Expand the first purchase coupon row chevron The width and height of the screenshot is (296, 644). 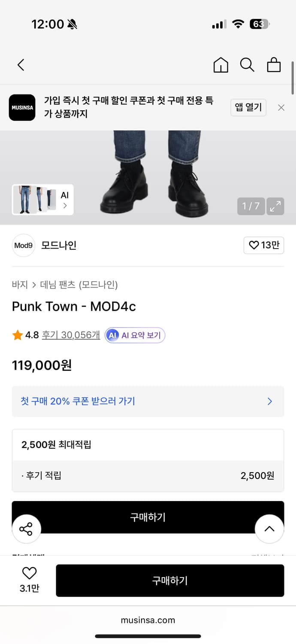pos(269,401)
